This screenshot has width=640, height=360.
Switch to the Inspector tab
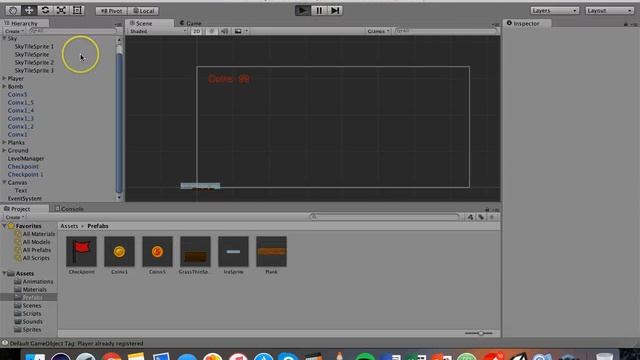526,24
